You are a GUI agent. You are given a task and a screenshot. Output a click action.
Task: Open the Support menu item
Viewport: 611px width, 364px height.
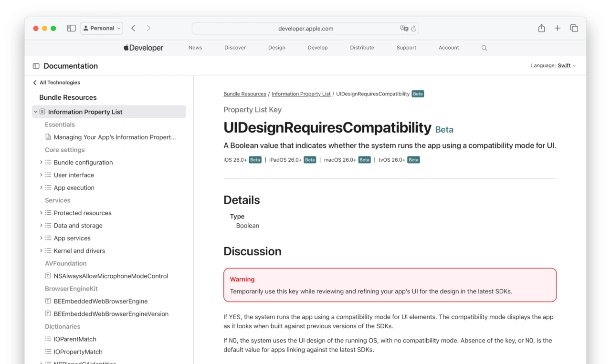(x=406, y=48)
